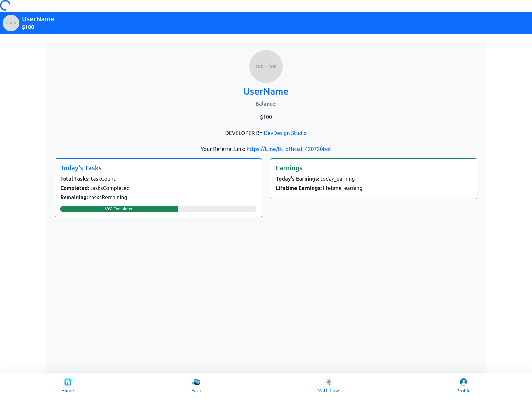
Task: Open the referral link t.me/tk_official_420720bot
Action: click(x=289, y=149)
